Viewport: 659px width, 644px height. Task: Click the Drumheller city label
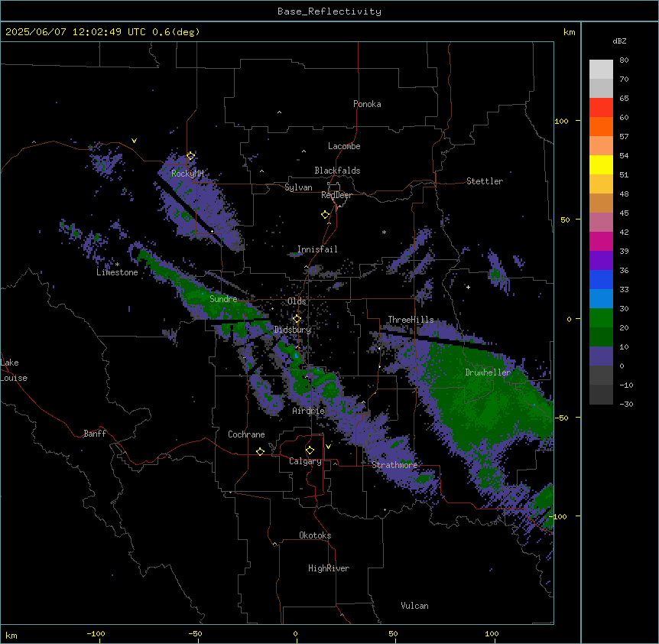click(x=488, y=372)
